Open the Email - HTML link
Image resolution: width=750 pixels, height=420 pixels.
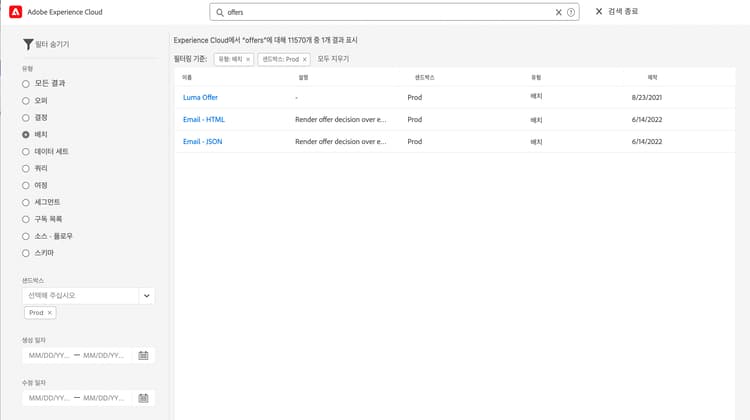(x=204, y=120)
